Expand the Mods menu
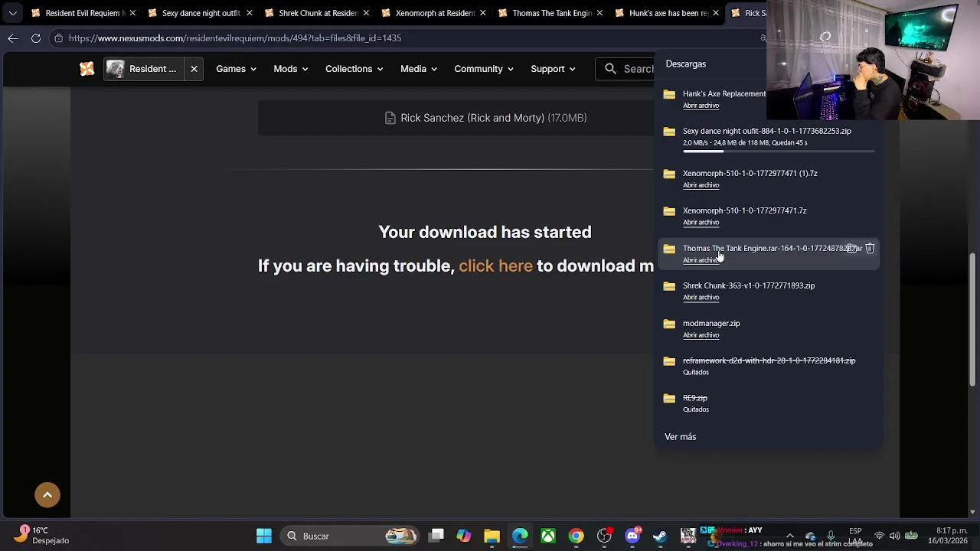This screenshot has height=551, width=980. pyautogui.click(x=291, y=69)
